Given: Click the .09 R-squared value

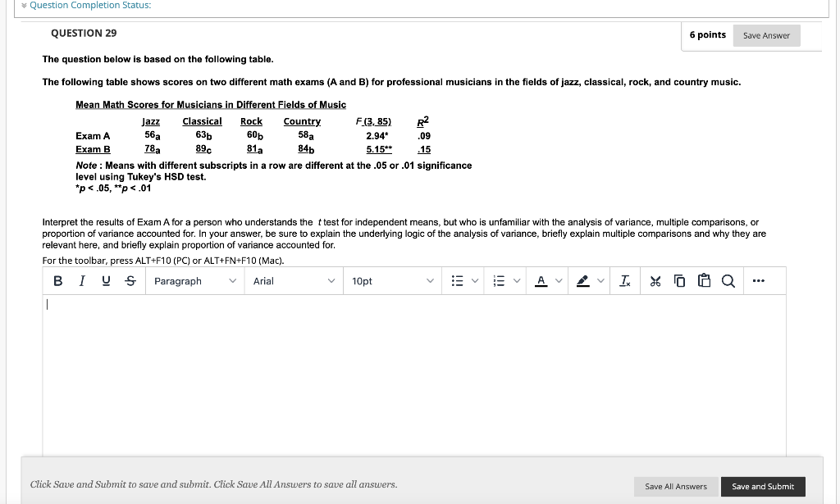Looking at the screenshot, I should [x=424, y=136].
